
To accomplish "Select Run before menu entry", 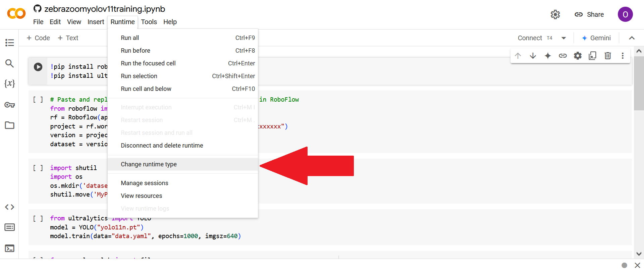I will coord(183,51).
